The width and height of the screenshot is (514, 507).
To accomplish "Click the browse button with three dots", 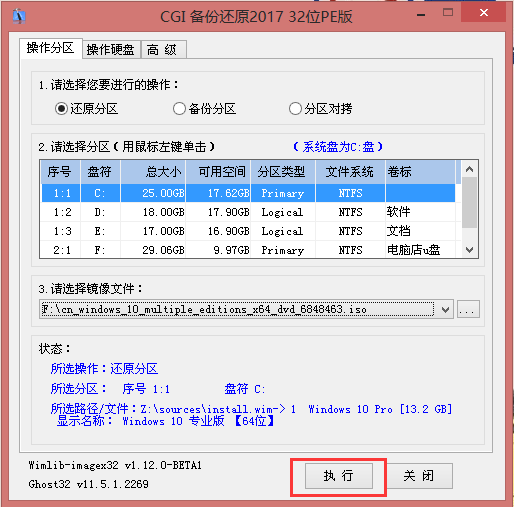I will pyautogui.click(x=468, y=310).
